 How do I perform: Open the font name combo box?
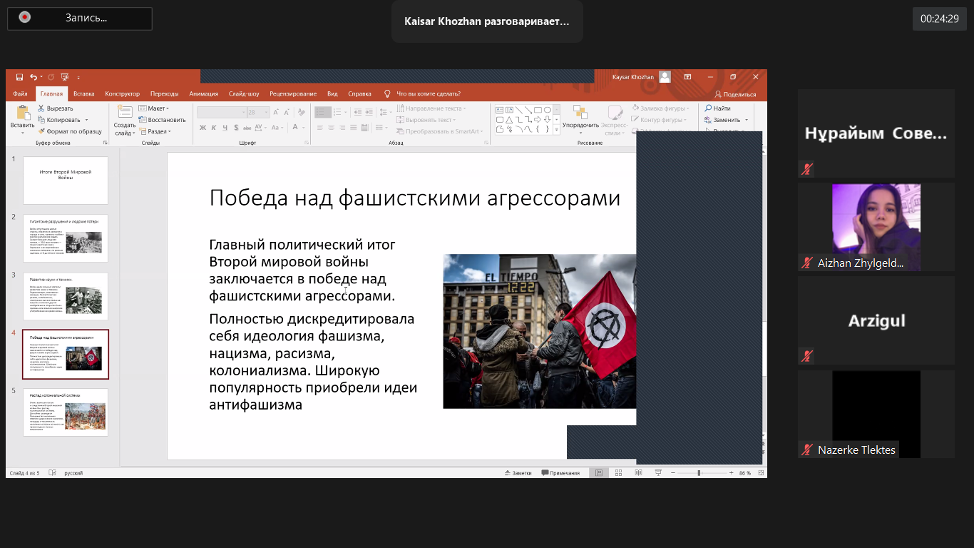(x=221, y=112)
